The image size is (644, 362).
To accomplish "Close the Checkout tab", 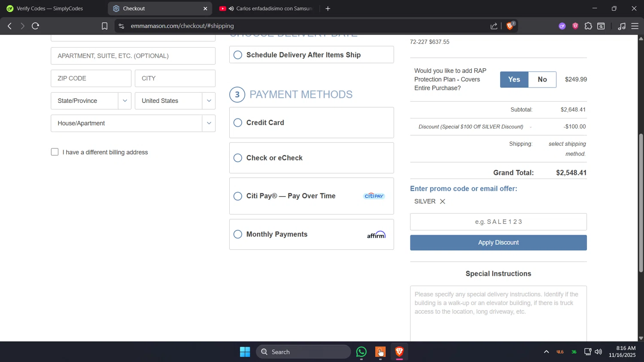I will (x=205, y=9).
